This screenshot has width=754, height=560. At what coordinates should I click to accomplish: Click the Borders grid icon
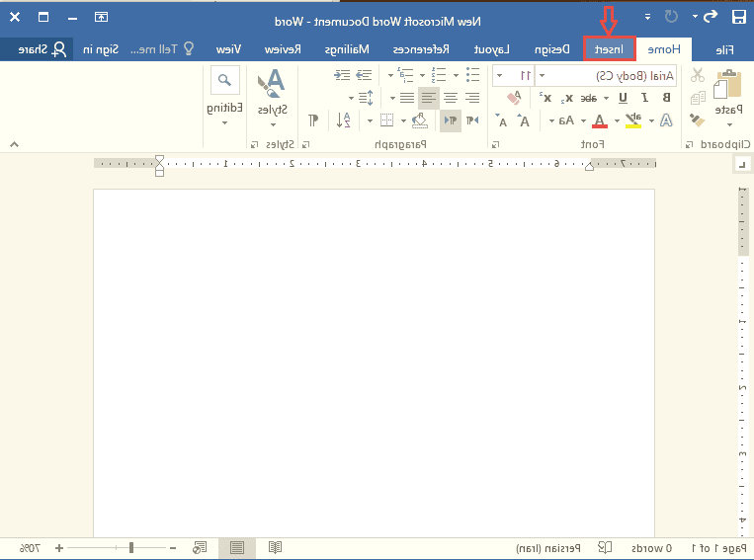(x=386, y=120)
